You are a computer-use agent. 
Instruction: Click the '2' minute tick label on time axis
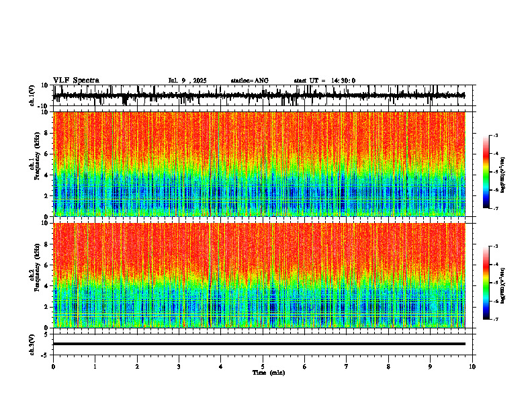pos(137,367)
